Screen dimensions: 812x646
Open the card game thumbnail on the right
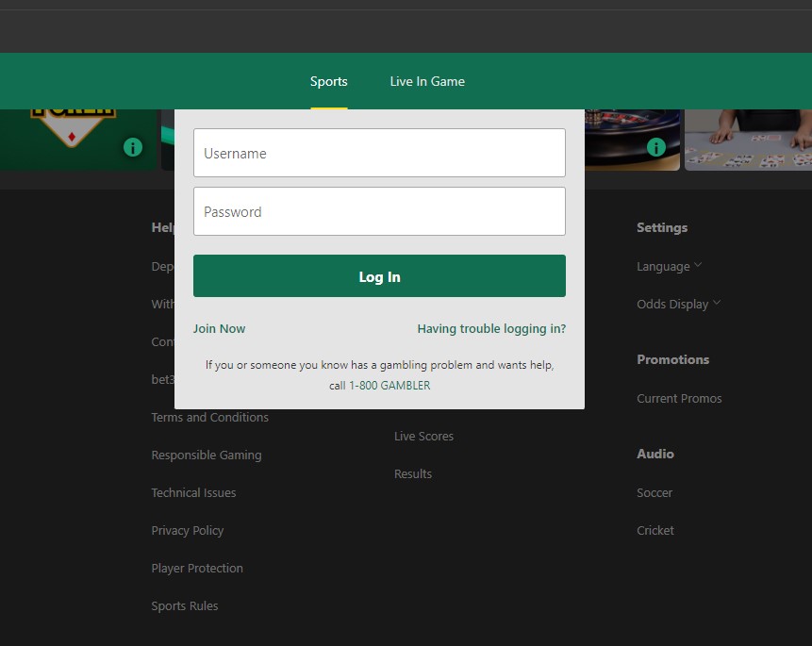[x=748, y=141]
